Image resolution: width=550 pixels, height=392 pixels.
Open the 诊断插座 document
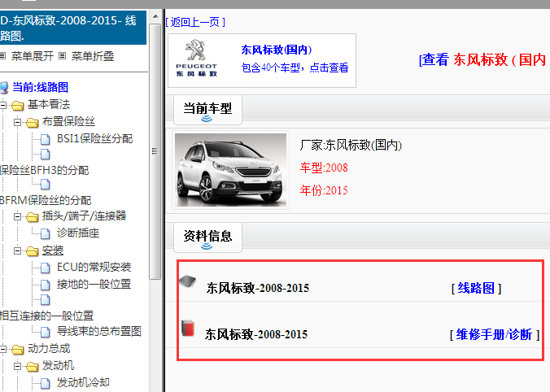click(78, 233)
